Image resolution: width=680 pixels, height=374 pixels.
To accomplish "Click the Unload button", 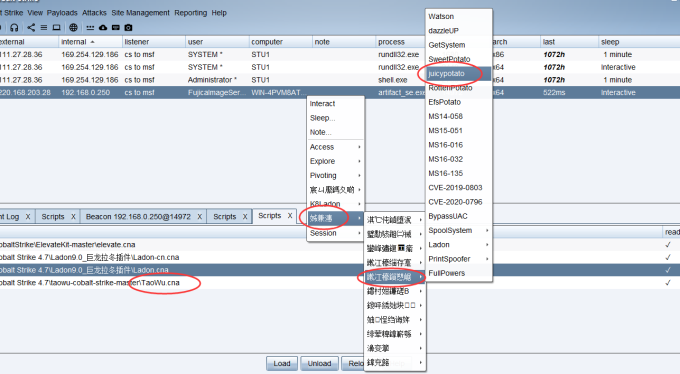I will tap(319, 364).
